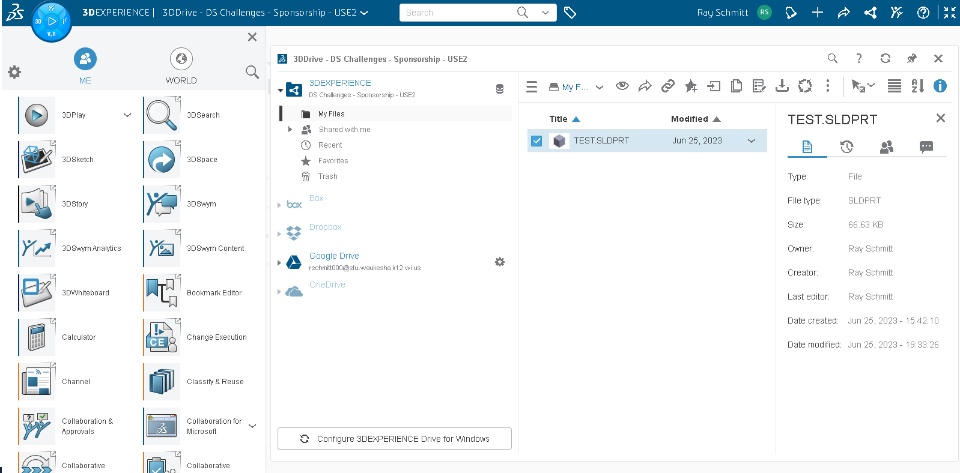Open the comments tab in info panel
The width and height of the screenshot is (960, 473).
926,147
